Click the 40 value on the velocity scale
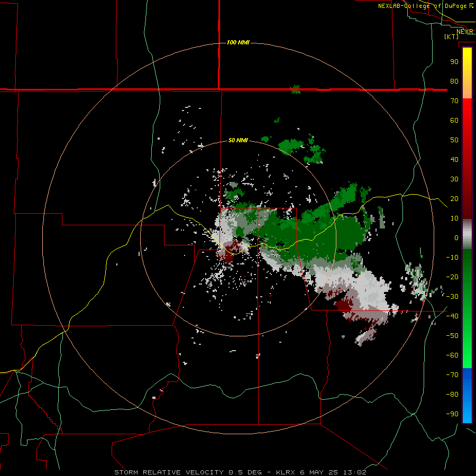476x476 pixels. coord(454,159)
